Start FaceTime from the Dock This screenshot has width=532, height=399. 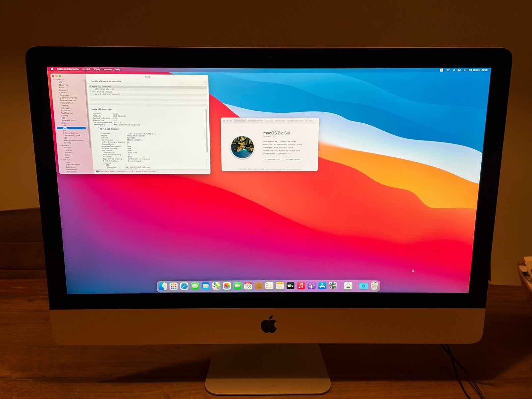[237, 286]
